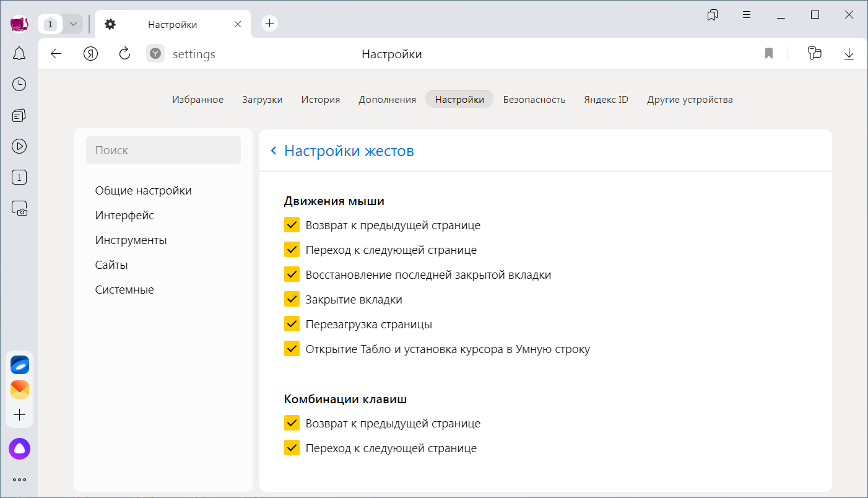
Task: Click the site info icon in the address bar
Action: (155, 54)
